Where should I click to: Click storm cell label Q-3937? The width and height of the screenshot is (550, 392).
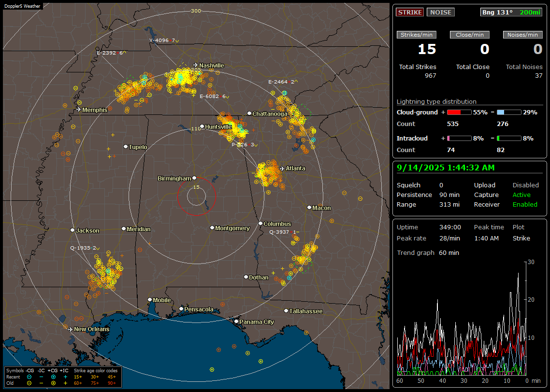(285, 232)
